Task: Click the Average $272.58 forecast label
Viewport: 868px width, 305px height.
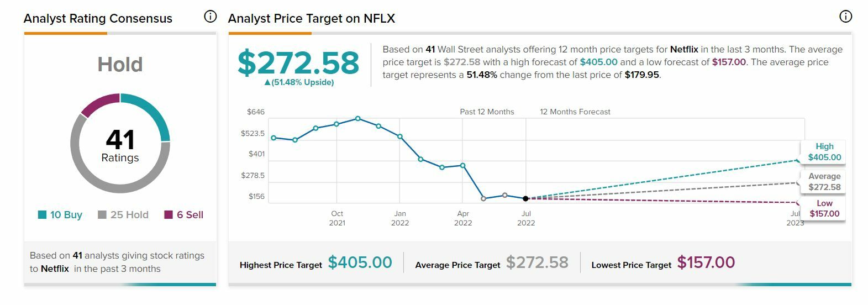Action: click(x=824, y=182)
